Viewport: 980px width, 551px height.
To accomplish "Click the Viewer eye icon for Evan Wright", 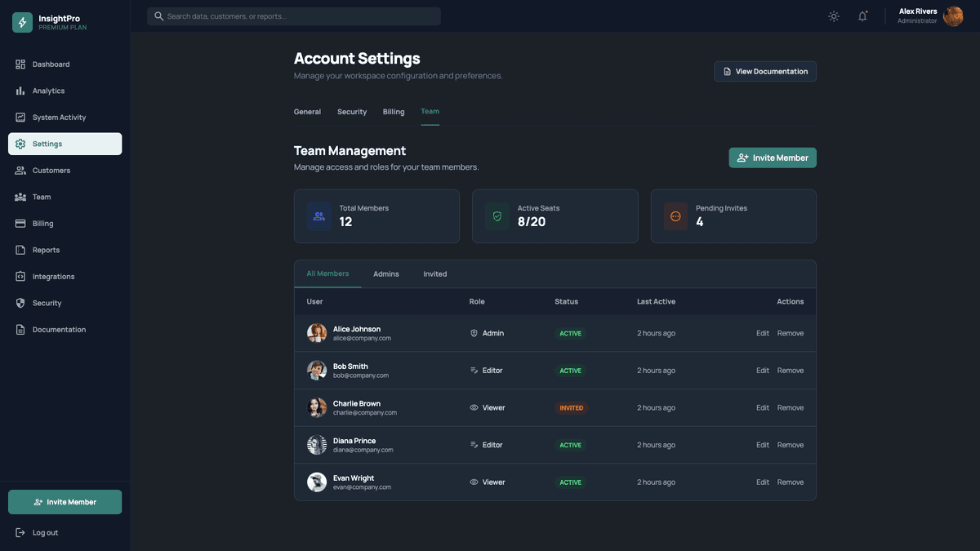I will pyautogui.click(x=472, y=482).
